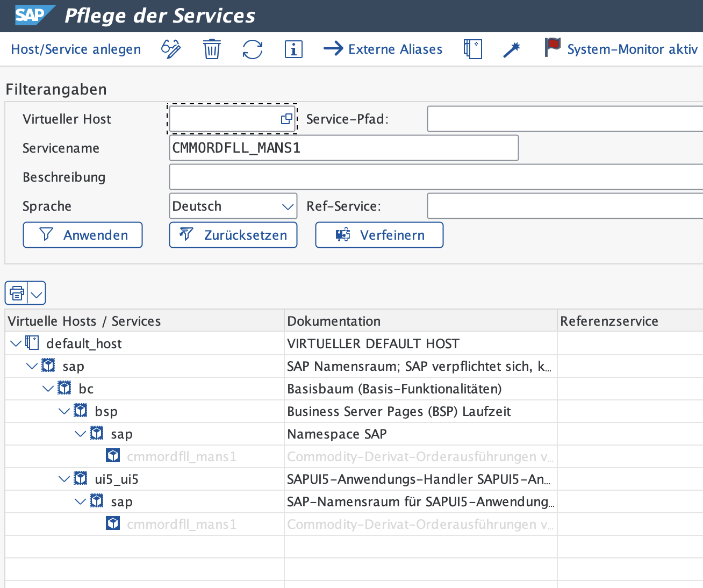Click the virtual host toolbar icon
The image size is (703, 588).
473,49
